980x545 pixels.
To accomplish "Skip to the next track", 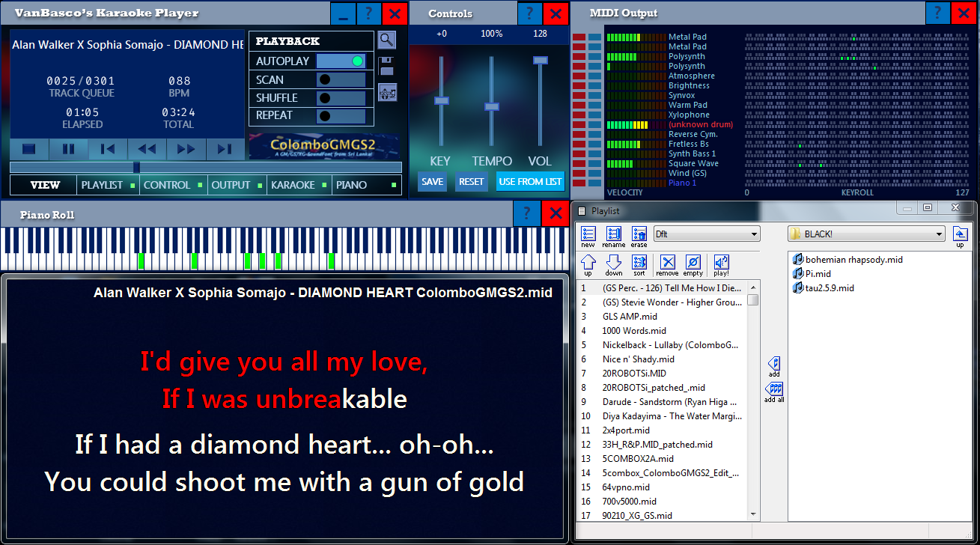I will click(225, 149).
